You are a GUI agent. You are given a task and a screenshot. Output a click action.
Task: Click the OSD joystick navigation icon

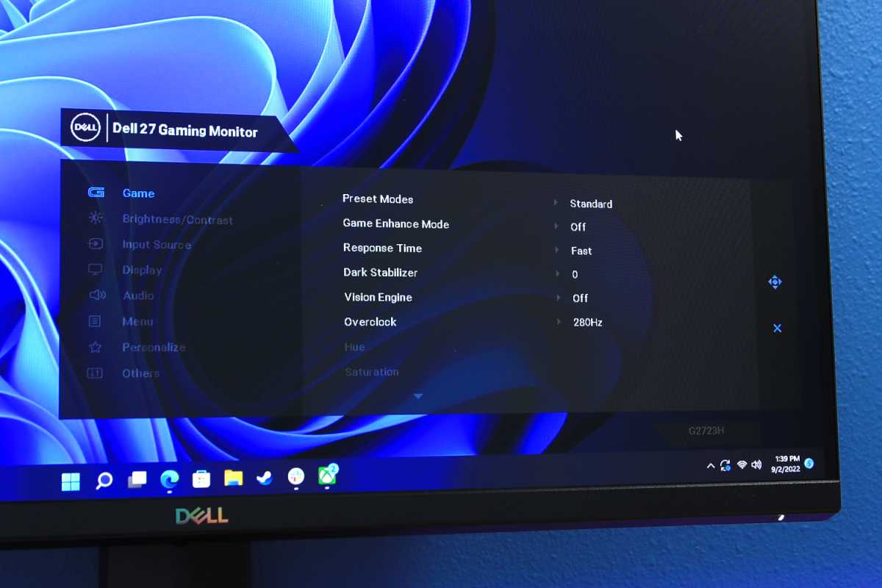point(775,282)
